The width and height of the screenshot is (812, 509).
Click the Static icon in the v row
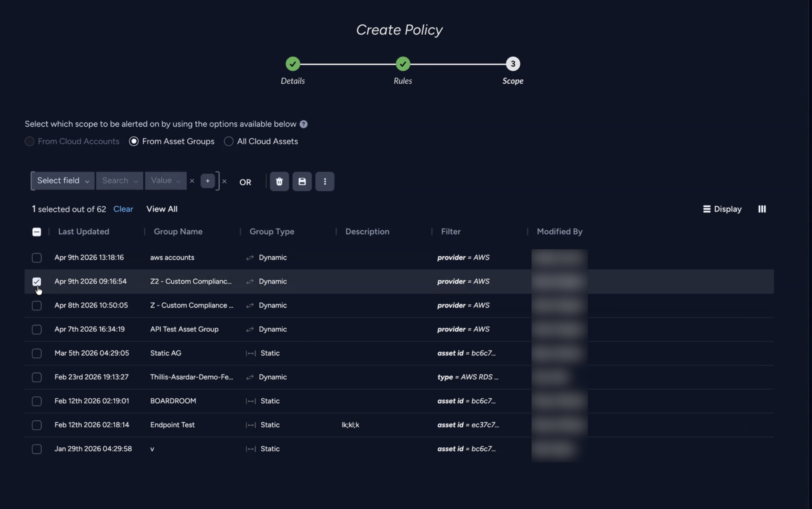pyautogui.click(x=251, y=449)
